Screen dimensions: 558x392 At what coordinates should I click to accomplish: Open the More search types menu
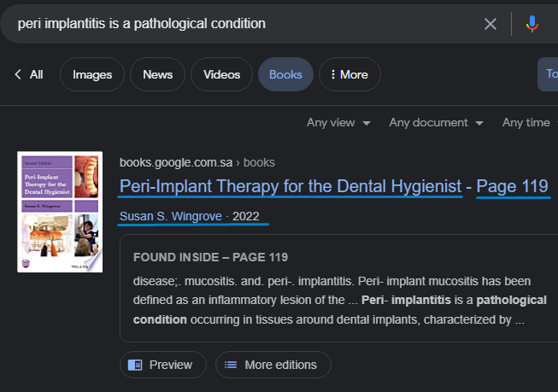click(x=349, y=74)
